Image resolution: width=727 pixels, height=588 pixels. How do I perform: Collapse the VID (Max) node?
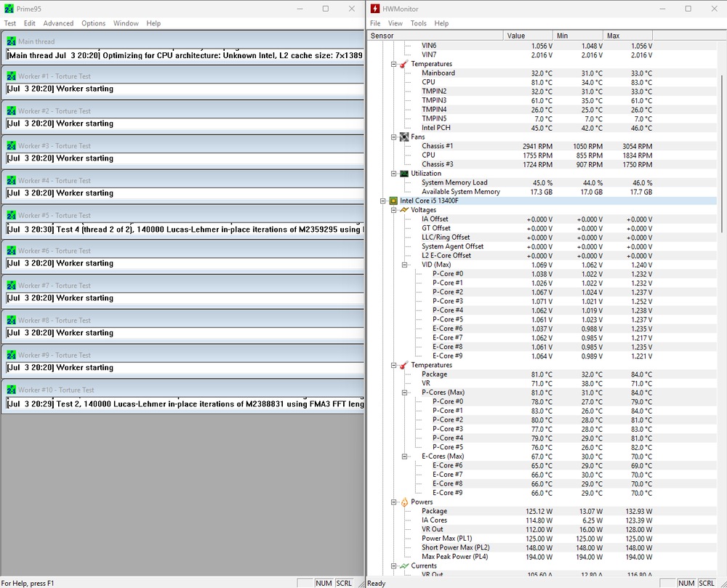tap(404, 265)
